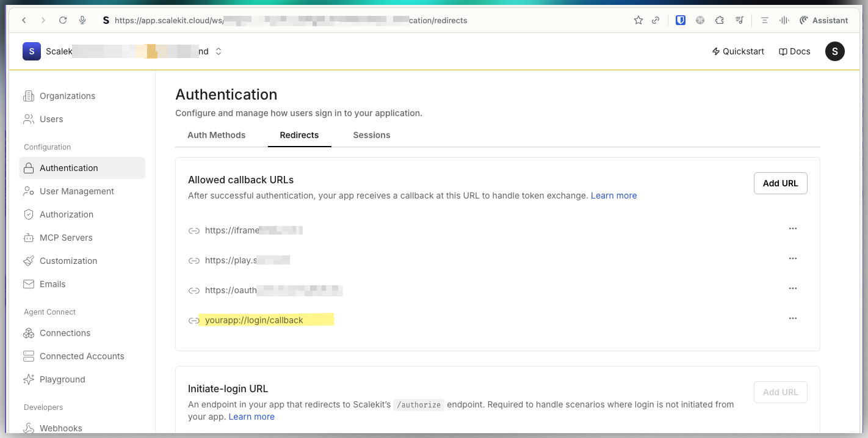Open the Quickstart guide
868x438 pixels.
coord(738,51)
